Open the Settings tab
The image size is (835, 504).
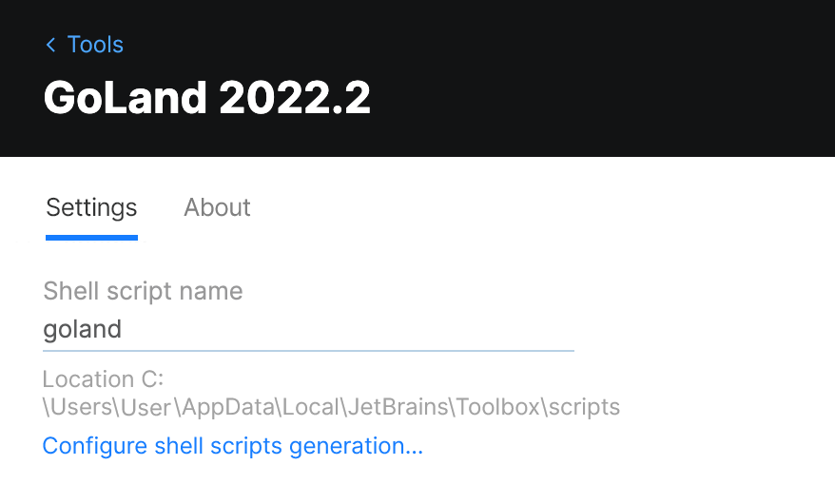click(91, 207)
